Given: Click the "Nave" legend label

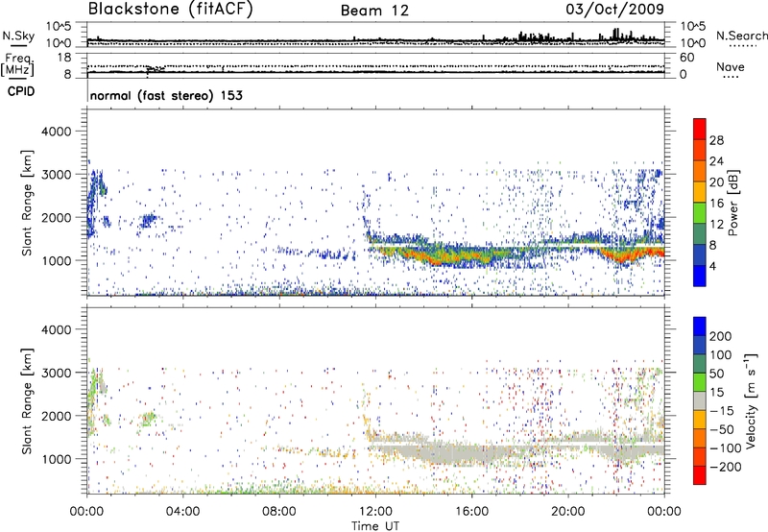Looking at the screenshot, I should click(731, 67).
